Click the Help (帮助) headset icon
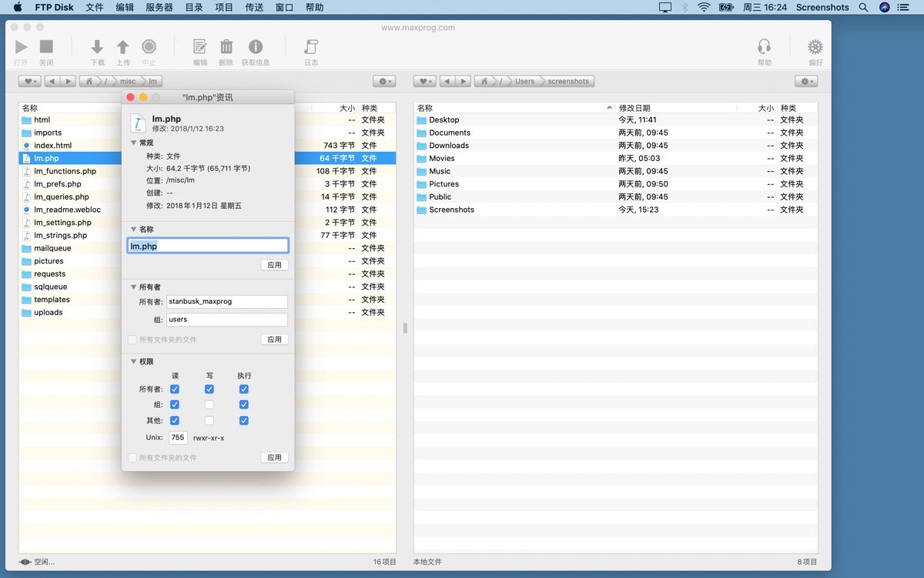Viewport: 924px width, 578px height. (764, 48)
